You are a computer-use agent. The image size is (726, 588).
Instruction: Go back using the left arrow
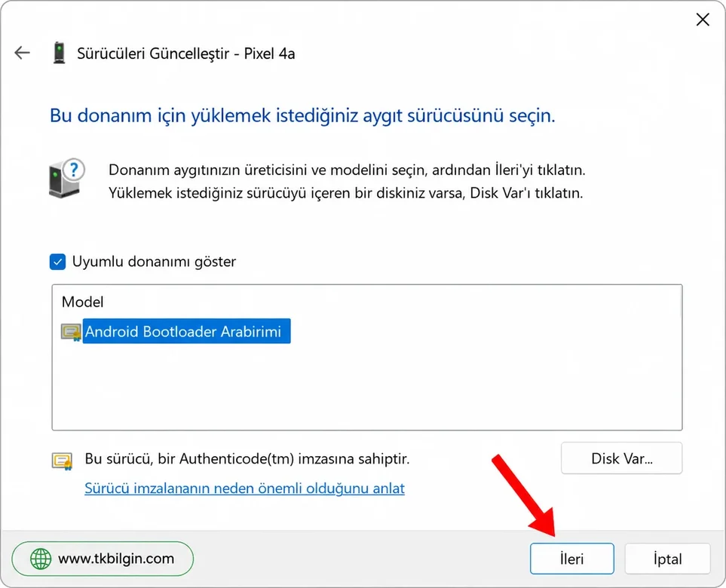coord(22,53)
